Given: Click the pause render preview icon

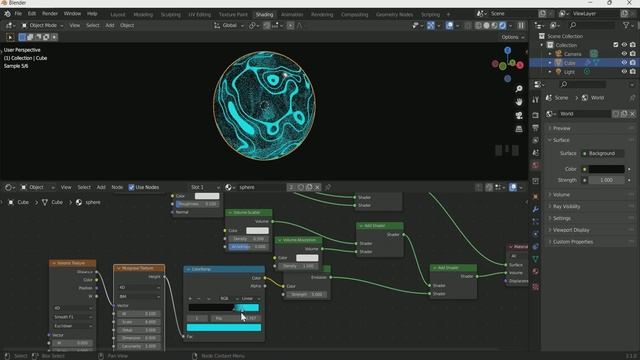Looking at the screenshot, I should 521,25.
